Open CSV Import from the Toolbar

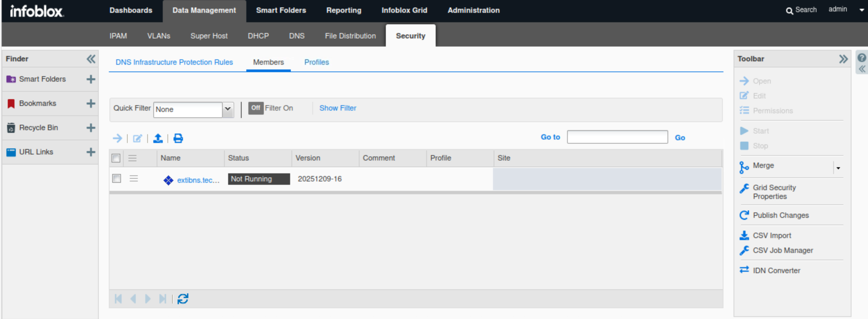[x=772, y=235]
